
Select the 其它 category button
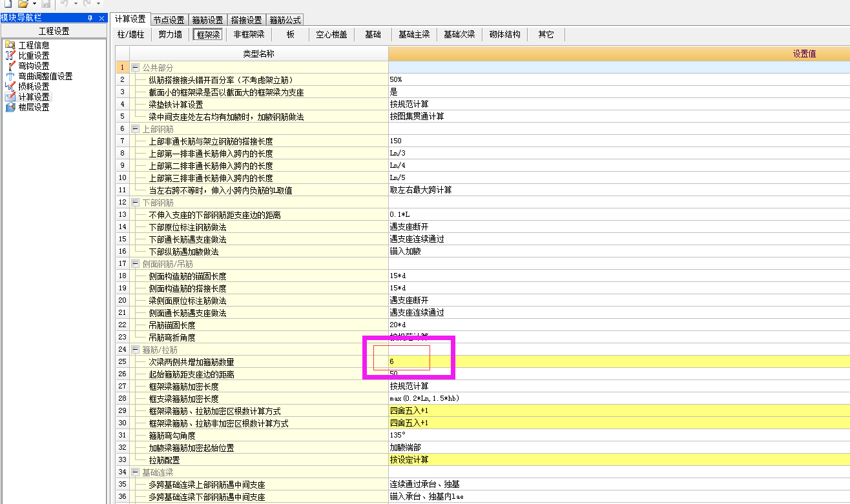[x=546, y=34]
